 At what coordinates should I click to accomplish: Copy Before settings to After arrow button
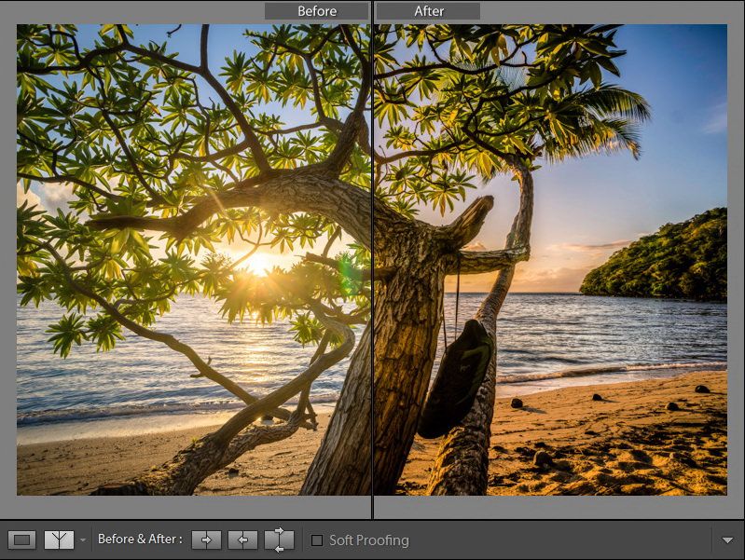coord(206,540)
